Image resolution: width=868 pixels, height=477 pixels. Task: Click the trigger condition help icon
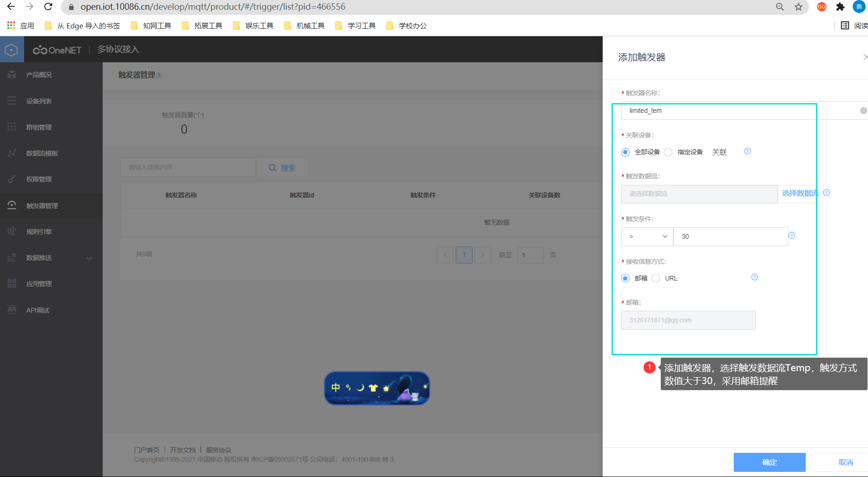tap(792, 235)
